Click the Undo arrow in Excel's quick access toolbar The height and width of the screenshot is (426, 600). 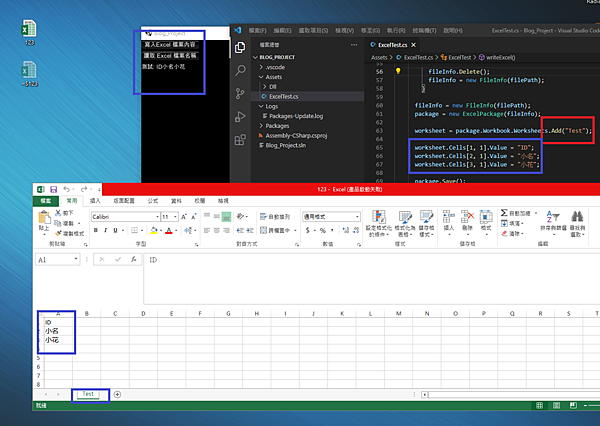67,189
